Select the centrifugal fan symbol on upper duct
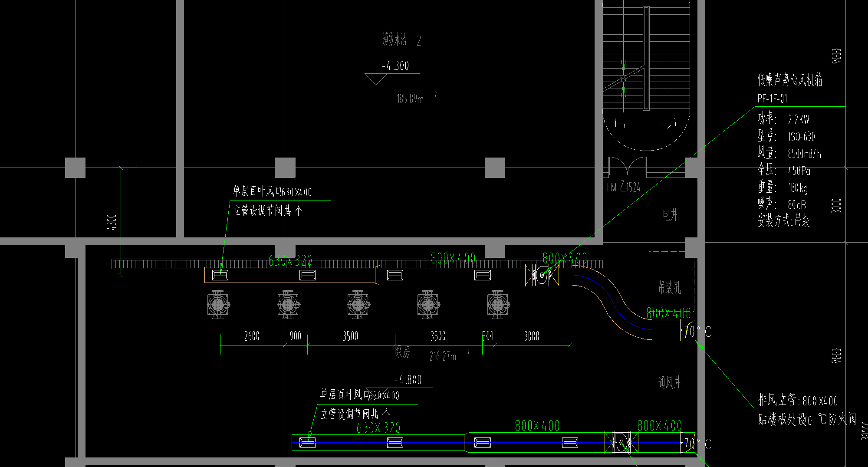The image size is (868, 467). tap(542, 275)
